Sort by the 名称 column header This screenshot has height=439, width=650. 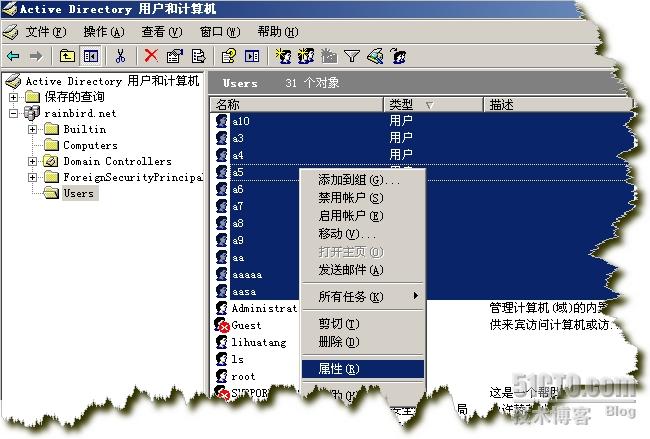click(x=296, y=104)
